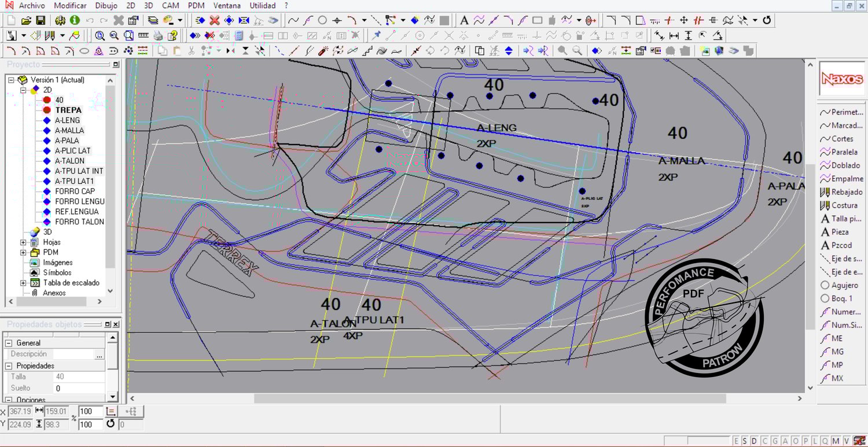Select the circle drawing tool
The image size is (868, 447).
tap(322, 20)
